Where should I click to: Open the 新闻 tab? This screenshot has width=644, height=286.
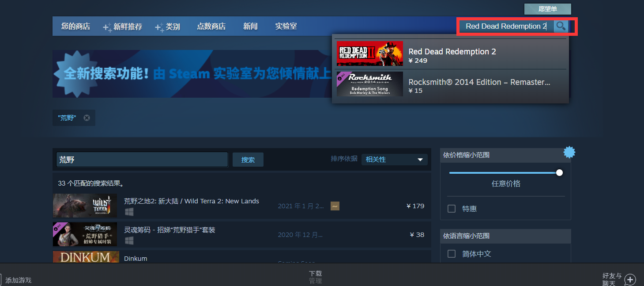(x=250, y=27)
